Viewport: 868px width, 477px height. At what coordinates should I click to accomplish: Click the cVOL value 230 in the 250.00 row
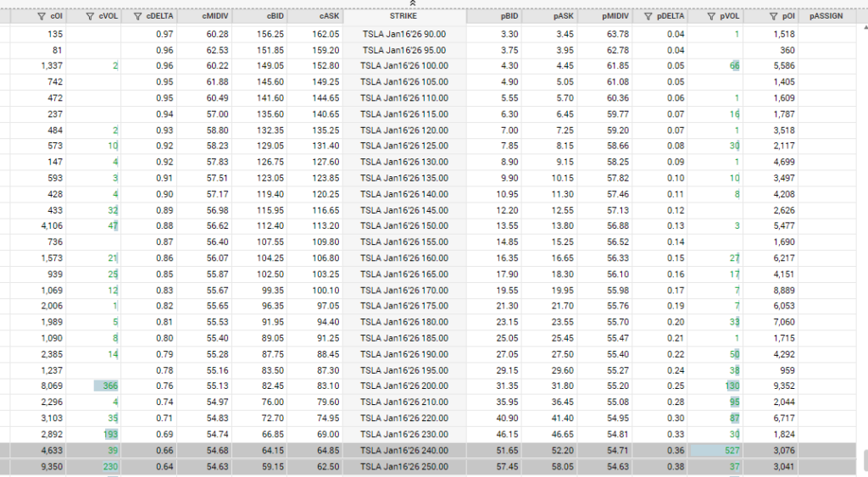click(x=110, y=467)
